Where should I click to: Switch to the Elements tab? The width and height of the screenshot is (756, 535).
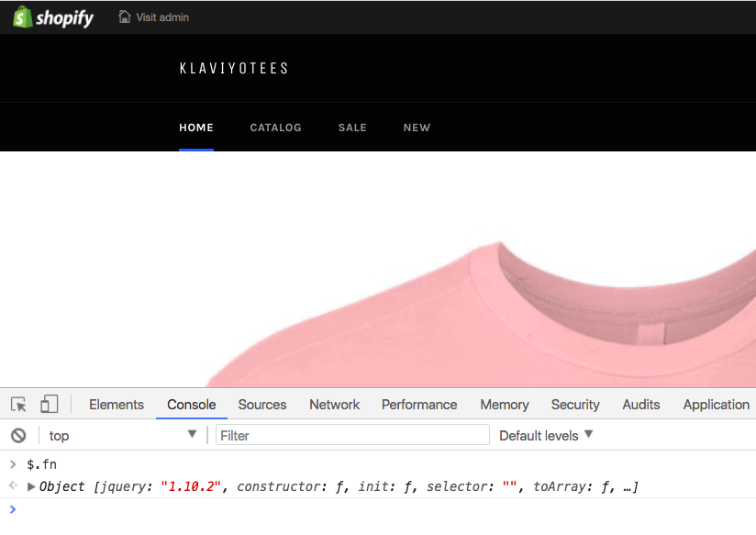pos(116,405)
